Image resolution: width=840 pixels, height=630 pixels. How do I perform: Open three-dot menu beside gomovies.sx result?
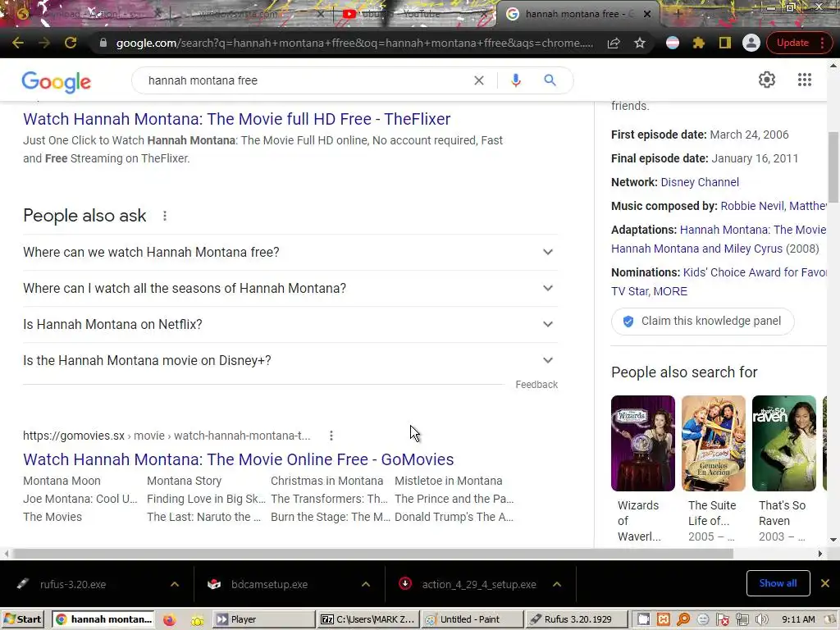pyautogui.click(x=331, y=436)
